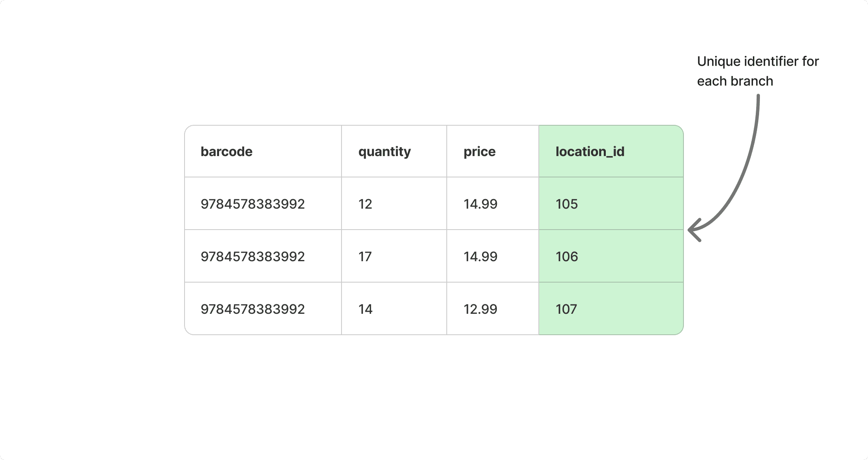Click the second row barcode cell

(x=252, y=257)
